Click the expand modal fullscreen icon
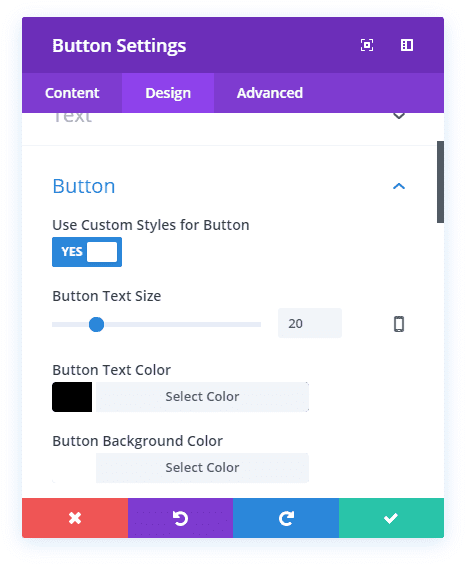This screenshot has height=564, width=466. click(x=366, y=45)
